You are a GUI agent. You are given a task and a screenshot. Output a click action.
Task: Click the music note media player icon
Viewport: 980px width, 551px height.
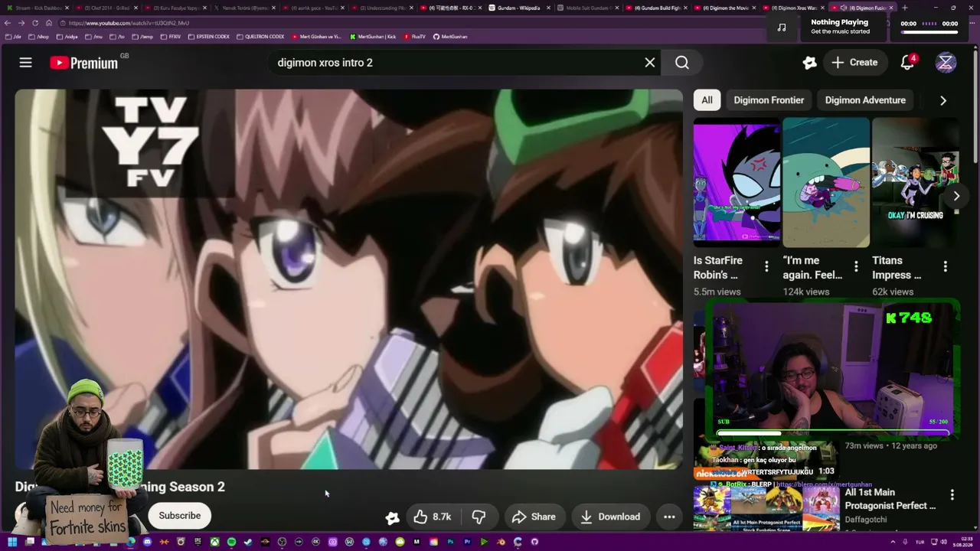(781, 27)
